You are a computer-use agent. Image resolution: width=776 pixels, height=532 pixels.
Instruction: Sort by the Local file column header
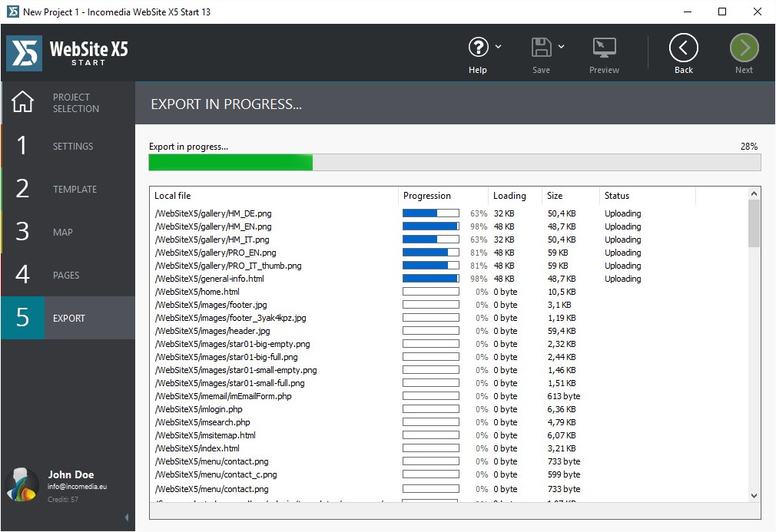click(273, 196)
